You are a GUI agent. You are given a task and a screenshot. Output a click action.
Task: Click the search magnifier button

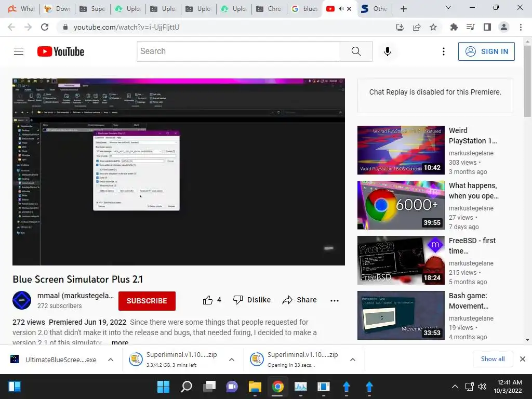(x=356, y=51)
